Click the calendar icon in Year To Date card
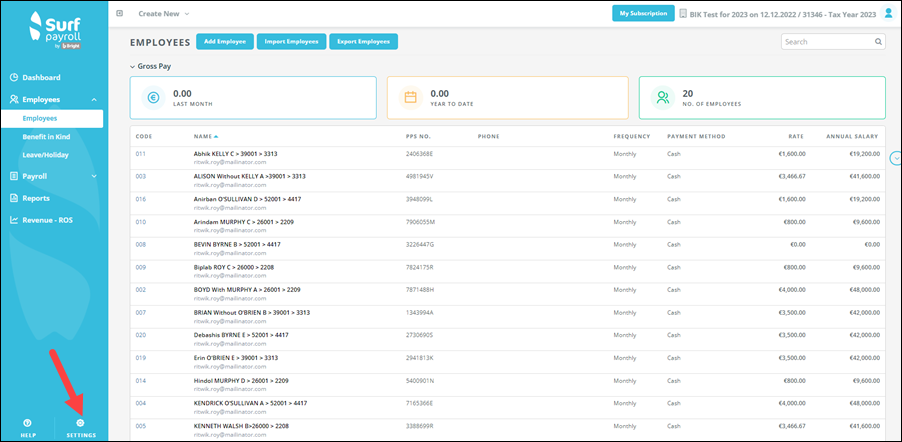The image size is (902, 442). coord(410,98)
